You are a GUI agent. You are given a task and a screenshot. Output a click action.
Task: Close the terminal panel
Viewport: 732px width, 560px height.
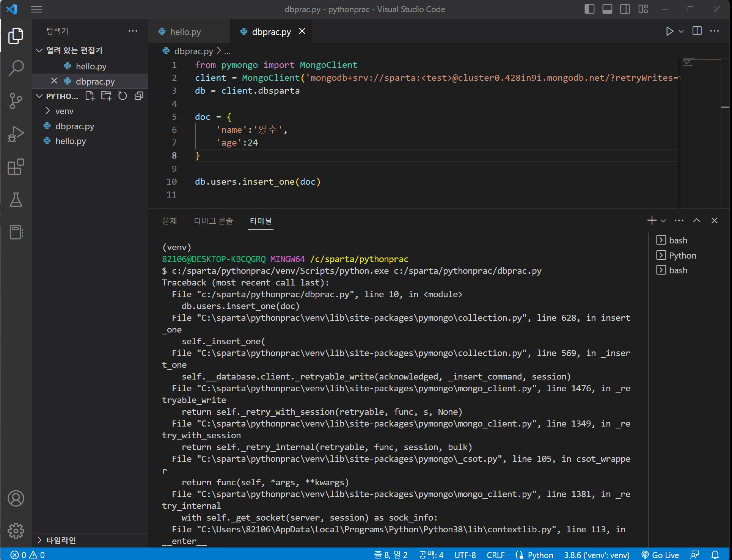coord(715,220)
